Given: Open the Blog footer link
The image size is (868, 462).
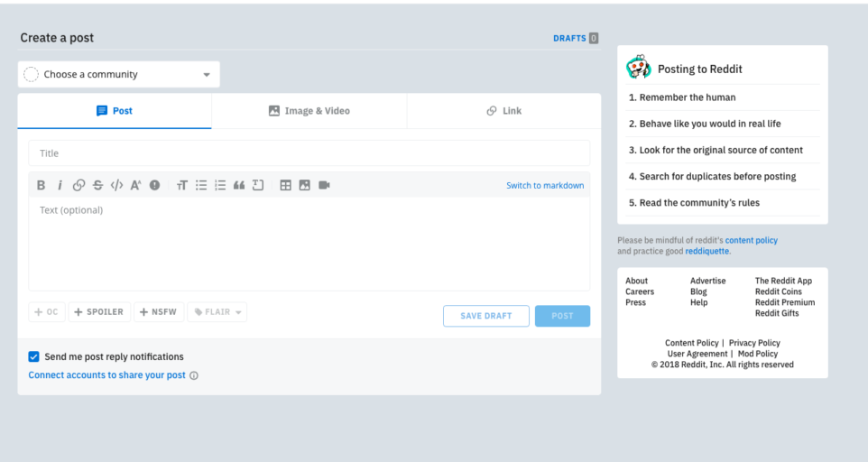Looking at the screenshot, I should tap(698, 291).
